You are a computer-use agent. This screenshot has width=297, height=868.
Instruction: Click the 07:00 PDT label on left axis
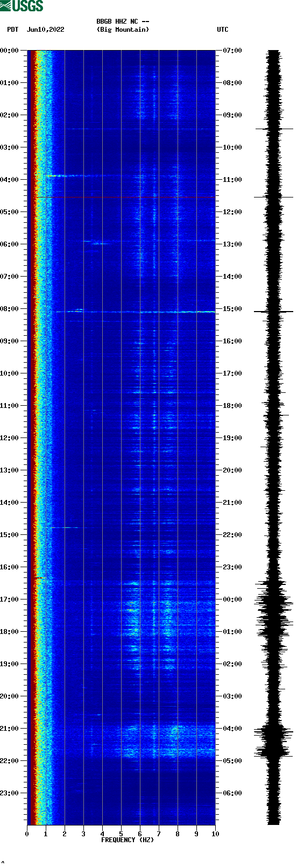pyautogui.click(x=10, y=277)
